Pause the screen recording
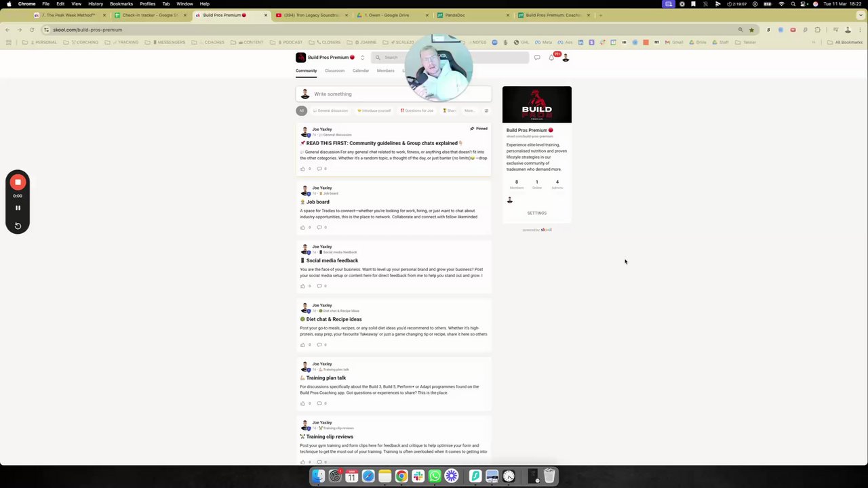 tap(18, 208)
